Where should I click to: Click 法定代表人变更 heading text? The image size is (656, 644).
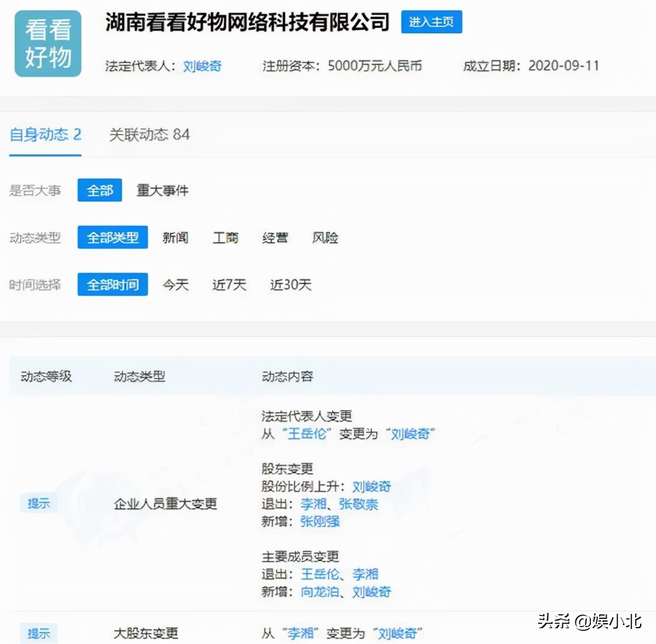point(307,416)
